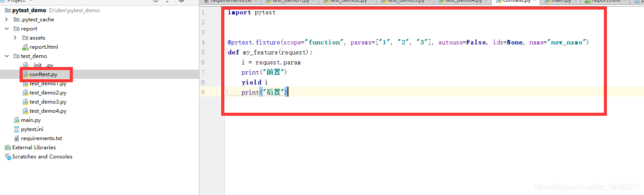Expand the .pytest_cache folder

[x=7, y=20]
